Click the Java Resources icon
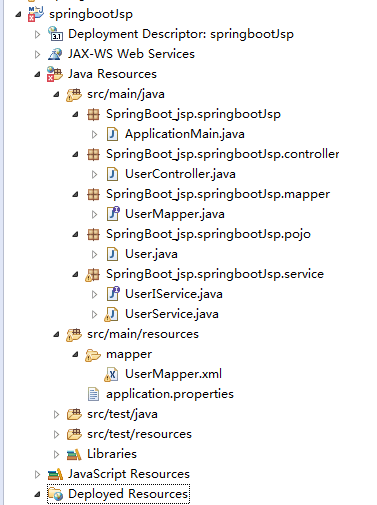 (x=55, y=74)
